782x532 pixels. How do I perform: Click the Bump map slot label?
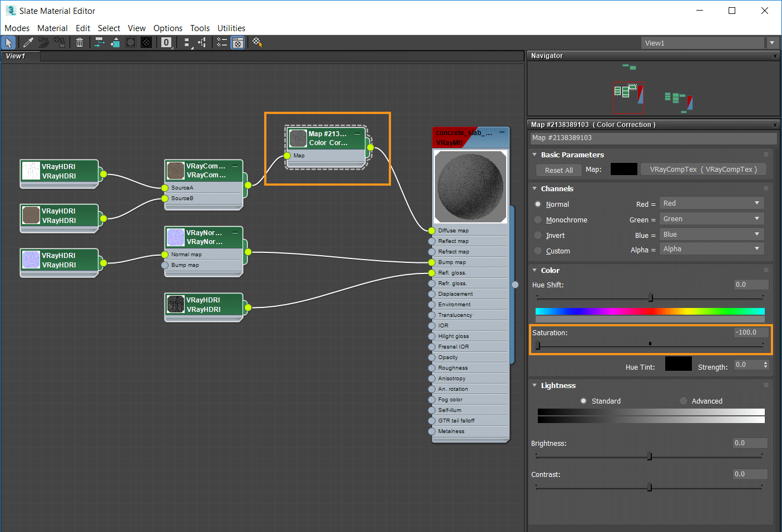(452, 262)
